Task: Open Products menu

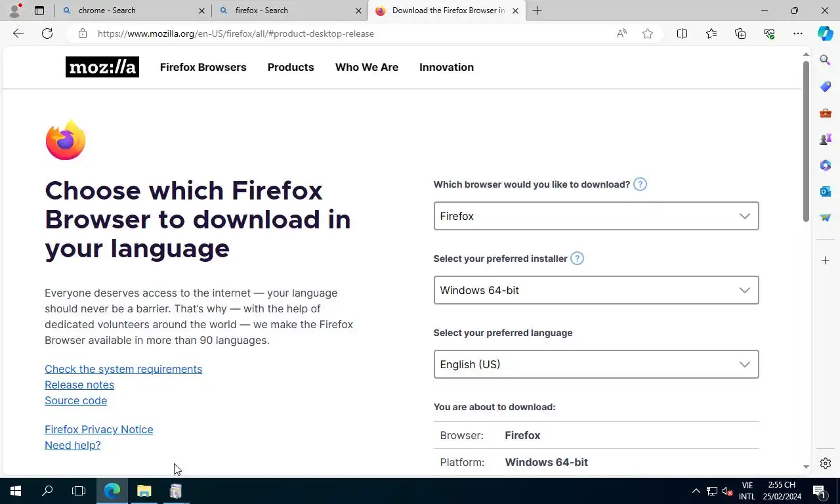Action: point(291,67)
